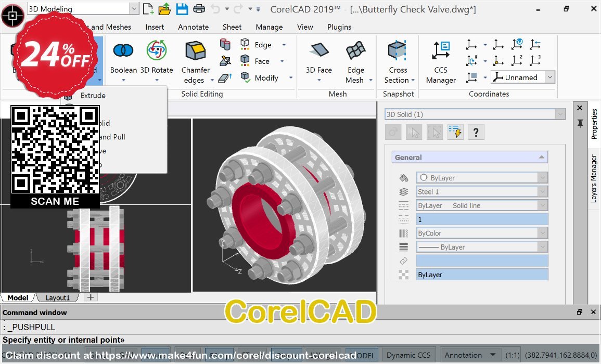Click the select entities arrow icon in Properties
Screen dimensions: 601x364
pyautogui.click(x=414, y=132)
